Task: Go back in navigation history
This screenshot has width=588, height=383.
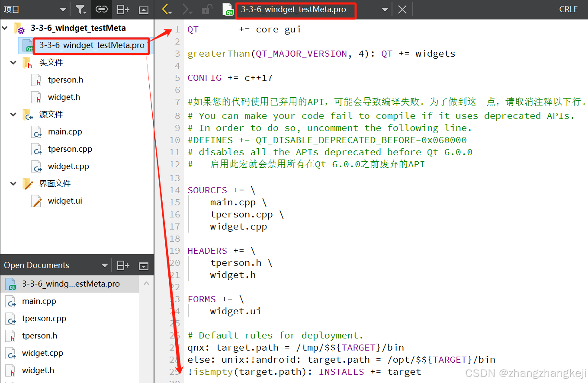Action: 167,9
